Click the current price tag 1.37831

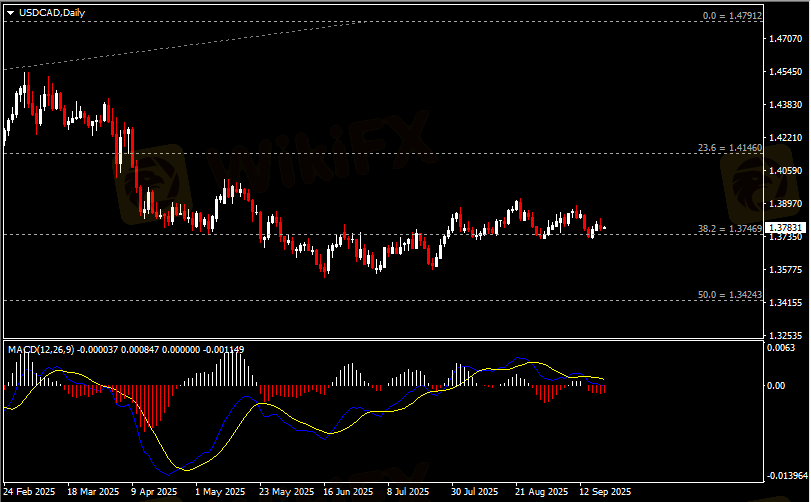[x=785, y=228]
